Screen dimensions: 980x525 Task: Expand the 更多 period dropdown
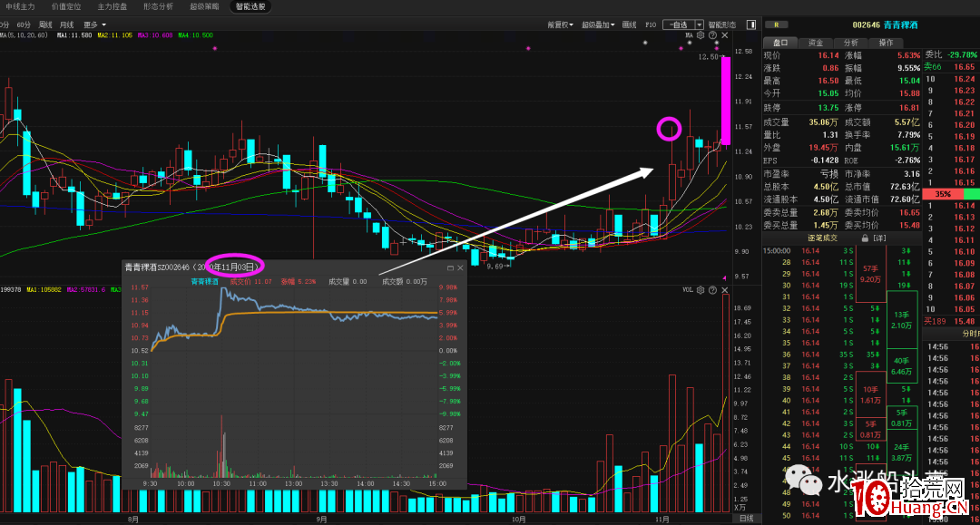(x=95, y=25)
